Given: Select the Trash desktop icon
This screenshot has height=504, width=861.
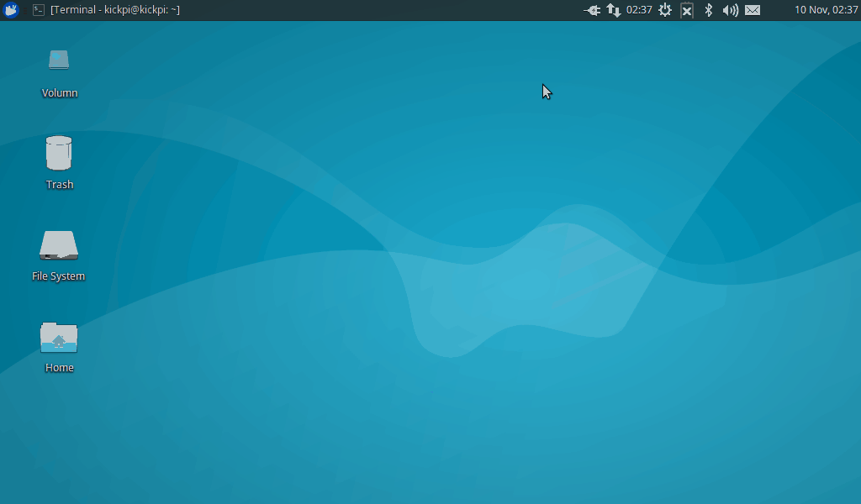Looking at the screenshot, I should pyautogui.click(x=59, y=154).
